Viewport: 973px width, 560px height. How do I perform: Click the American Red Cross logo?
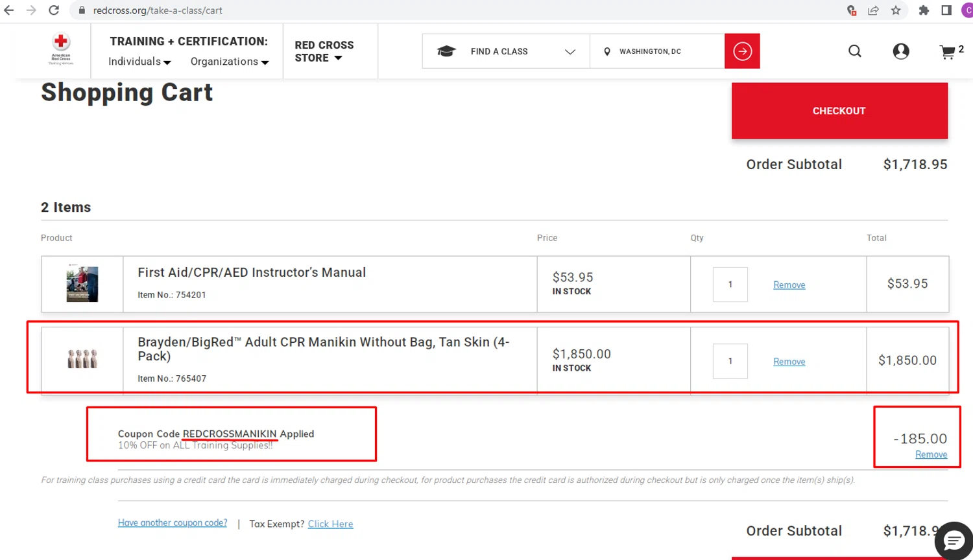61,49
